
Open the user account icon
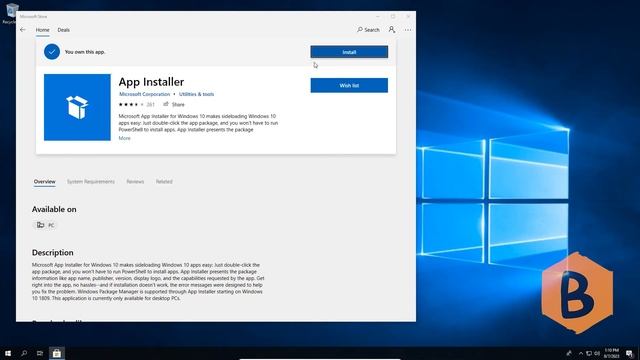tap(392, 30)
